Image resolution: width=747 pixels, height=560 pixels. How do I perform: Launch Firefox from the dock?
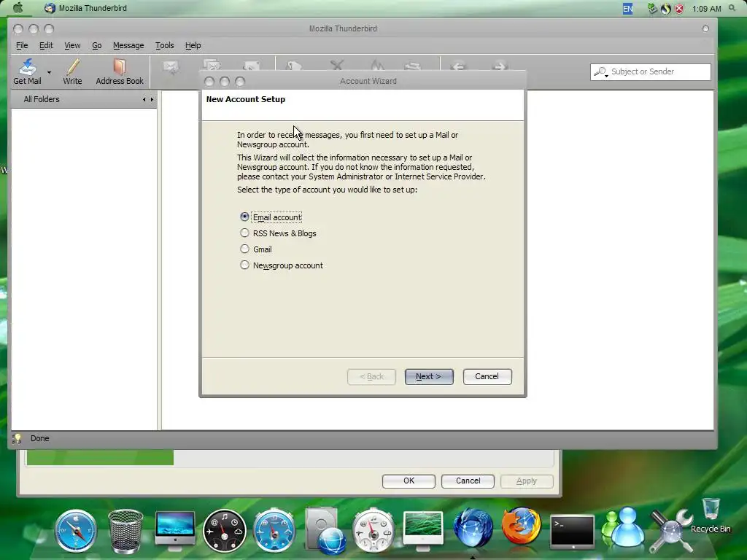[522, 526]
